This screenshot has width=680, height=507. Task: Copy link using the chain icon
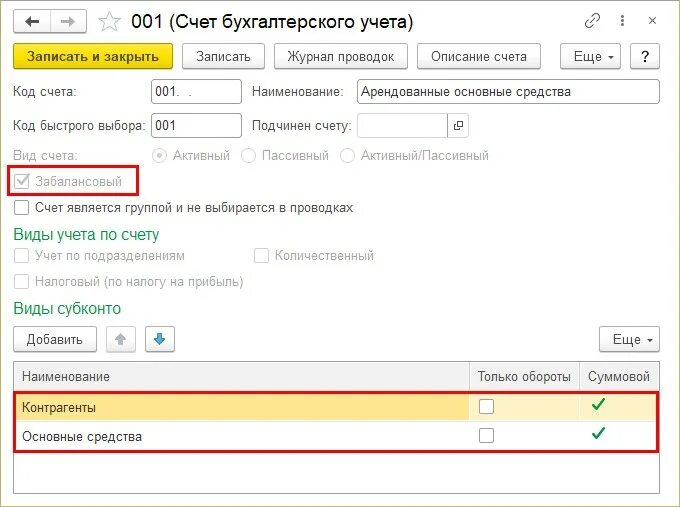592,20
